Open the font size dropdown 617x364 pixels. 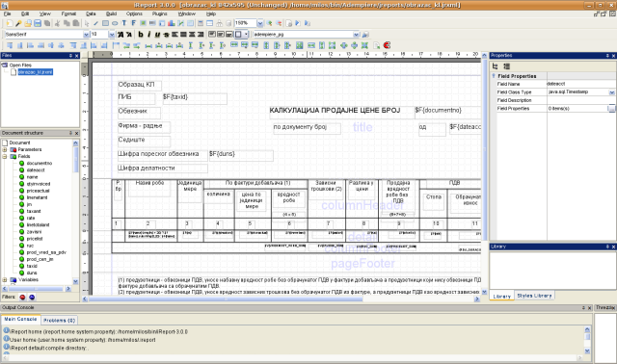[x=112, y=35]
